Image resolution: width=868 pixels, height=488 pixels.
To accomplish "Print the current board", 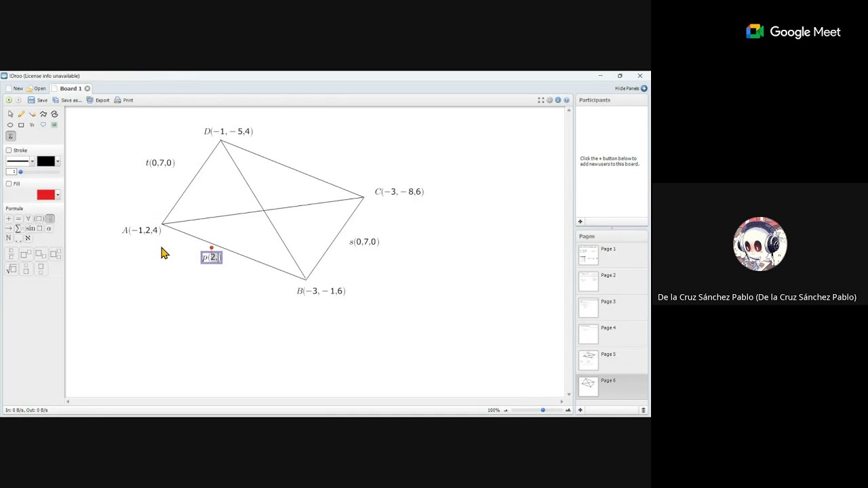I will [x=124, y=100].
